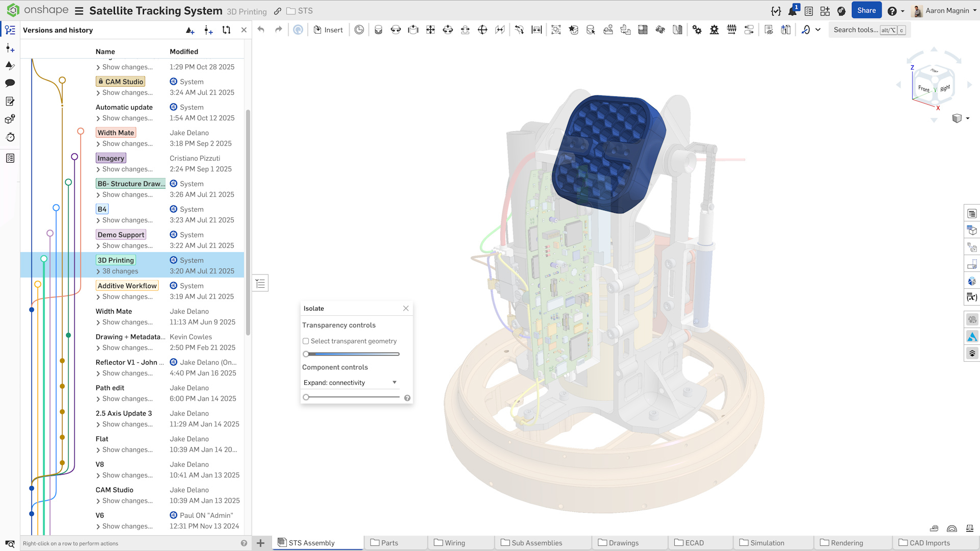
Task: Click the Search tools input field
Action: 855,30
